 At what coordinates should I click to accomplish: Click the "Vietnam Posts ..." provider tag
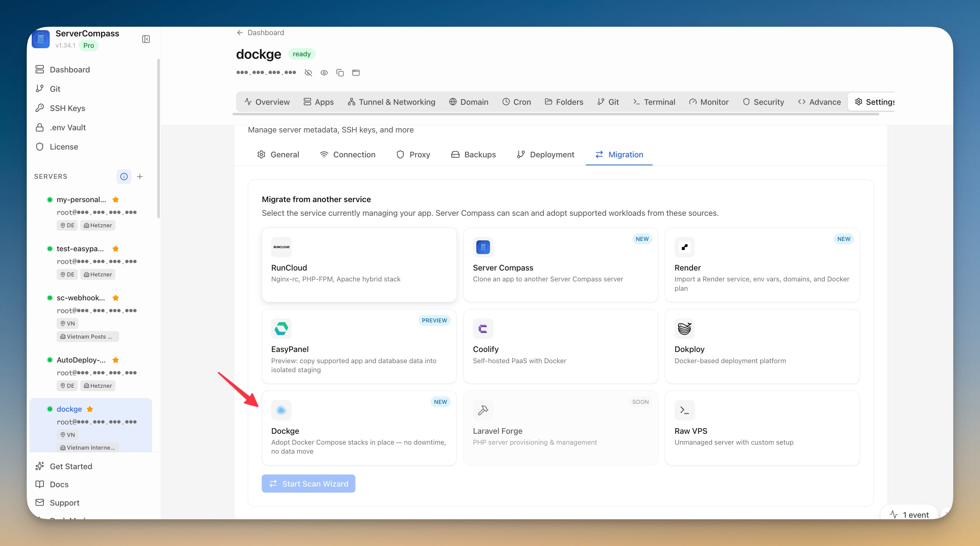pyautogui.click(x=88, y=337)
